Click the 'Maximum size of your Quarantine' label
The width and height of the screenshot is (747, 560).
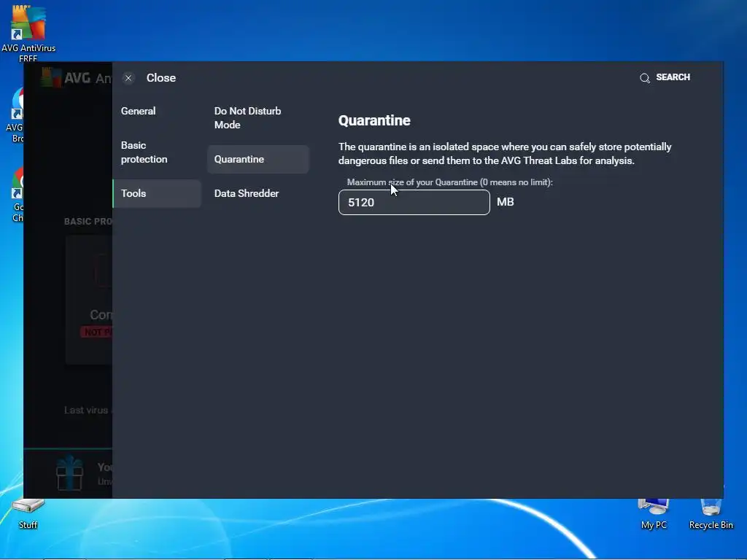point(449,182)
